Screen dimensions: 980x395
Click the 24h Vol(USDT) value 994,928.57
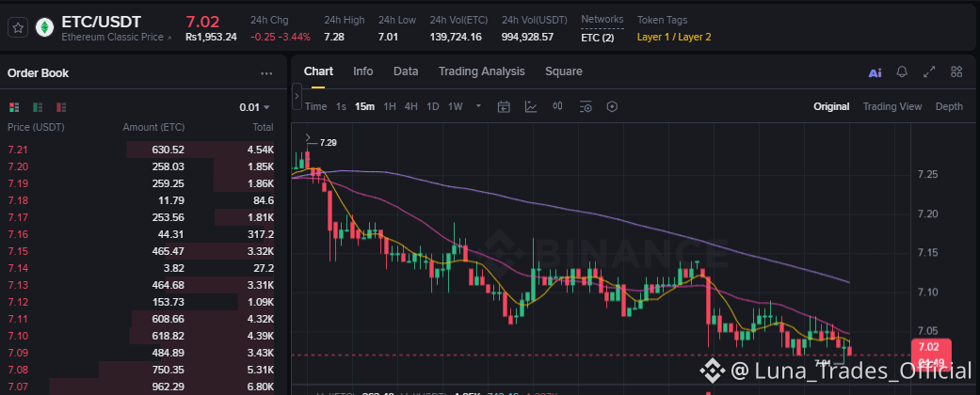click(x=527, y=37)
